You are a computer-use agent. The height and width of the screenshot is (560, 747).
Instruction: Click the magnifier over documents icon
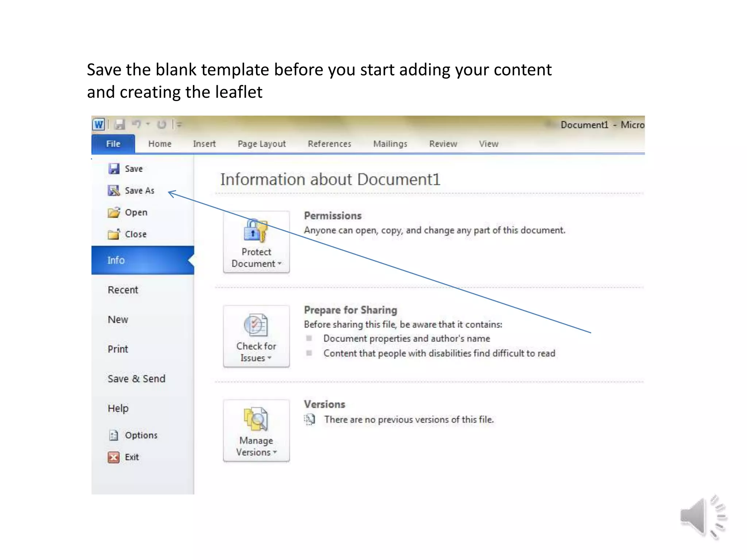[256, 419]
